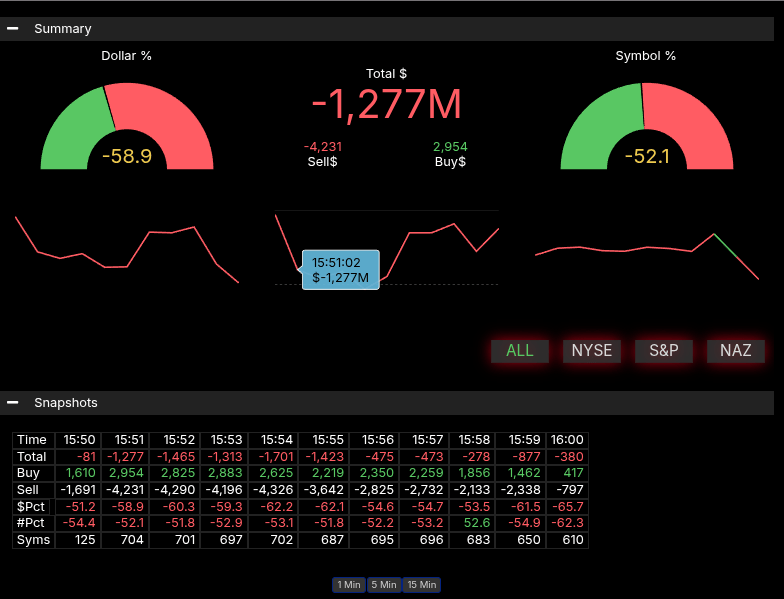Click the Syms row label
This screenshot has height=599, width=784.
34,540
